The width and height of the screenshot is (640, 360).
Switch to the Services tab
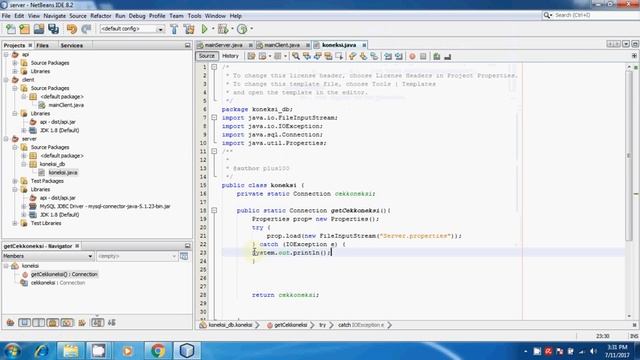(71, 45)
